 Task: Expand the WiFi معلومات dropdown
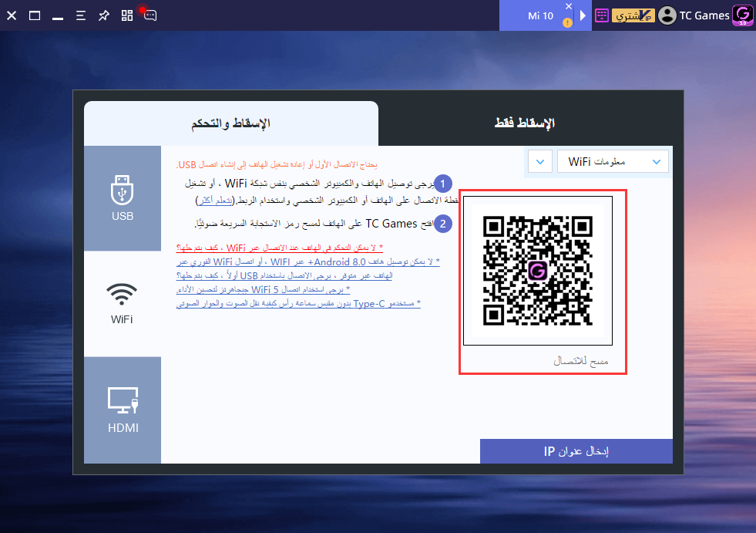click(x=613, y=162)
